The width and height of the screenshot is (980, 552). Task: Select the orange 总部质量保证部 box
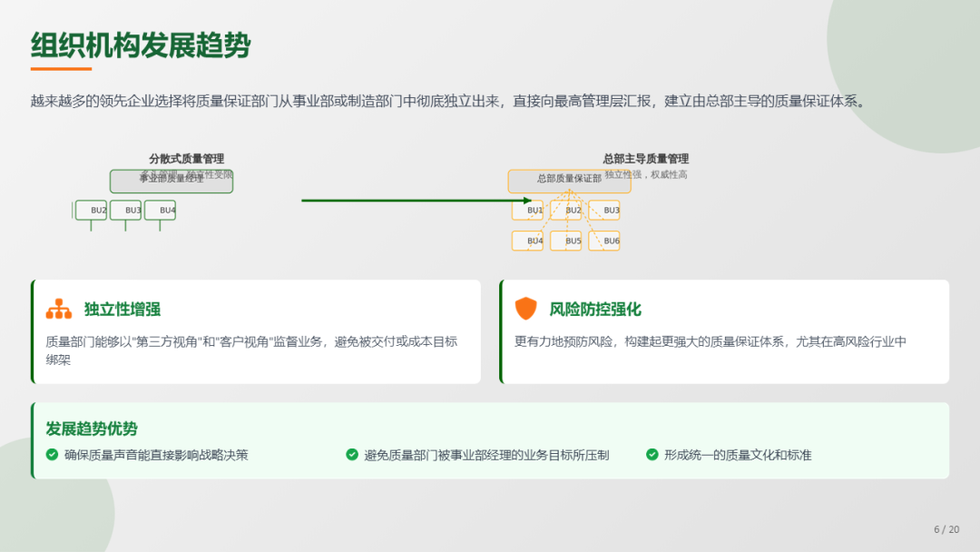point(556,181)
